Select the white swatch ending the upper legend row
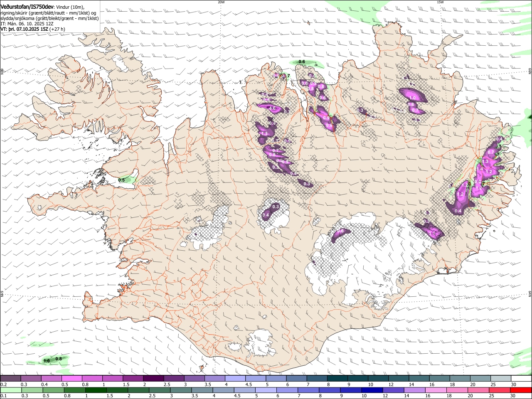 (521, 379)
